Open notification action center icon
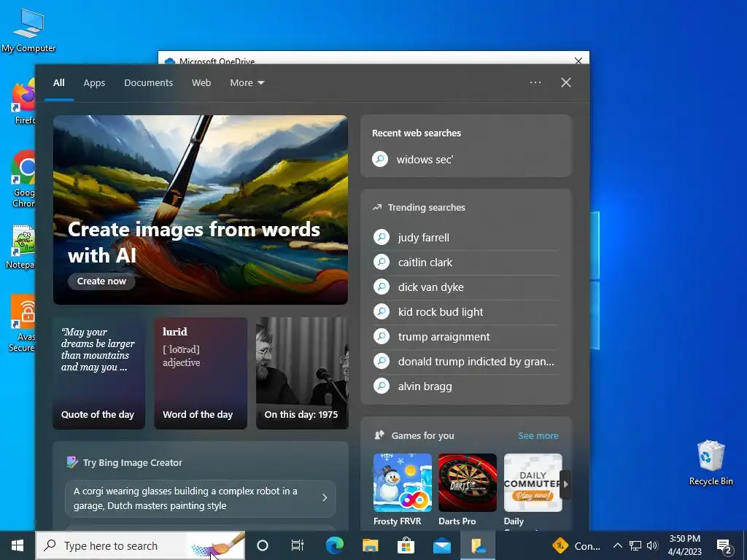The height and width of the screenshot is (560, 747). (x=724, y=545)
